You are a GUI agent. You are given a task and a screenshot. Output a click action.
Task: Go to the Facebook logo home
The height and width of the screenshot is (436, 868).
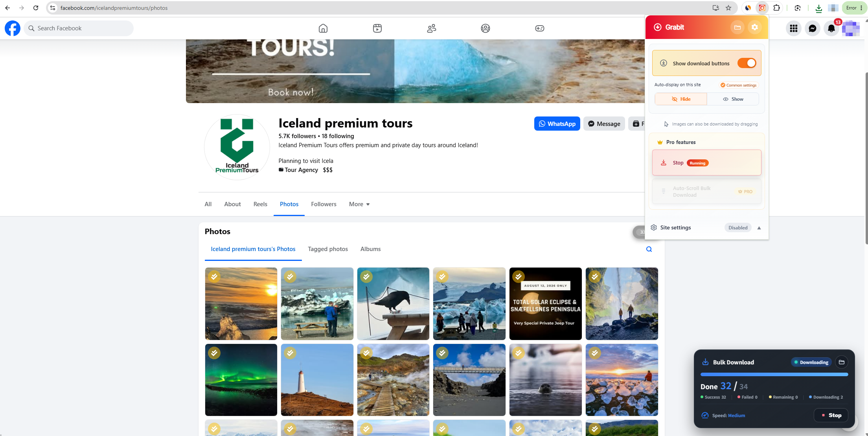click(13, 28)
